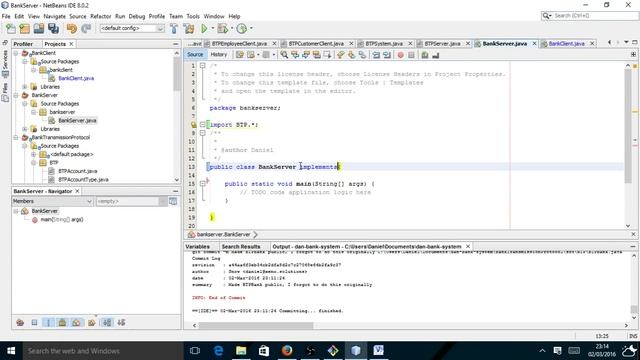The width and height of the screenshot is (640, 360).
Task: Toggle Show Non-Public Members in Navigator
Action: coord(62,322)
